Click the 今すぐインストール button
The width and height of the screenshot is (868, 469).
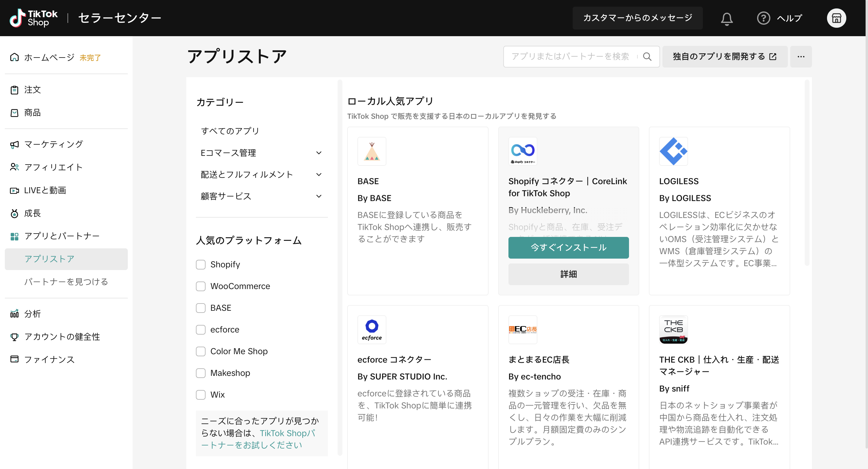[x=568, y=248]
